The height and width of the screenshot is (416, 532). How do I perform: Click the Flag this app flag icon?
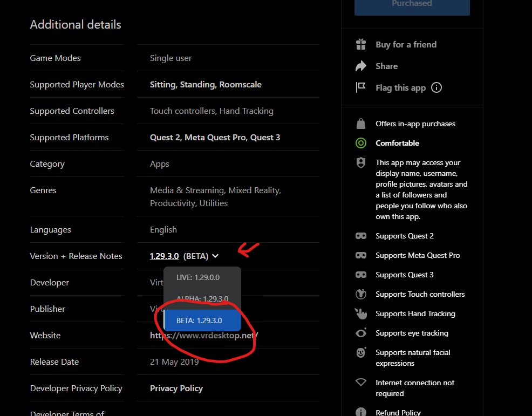pyautogui.click(x=361, y=87)
